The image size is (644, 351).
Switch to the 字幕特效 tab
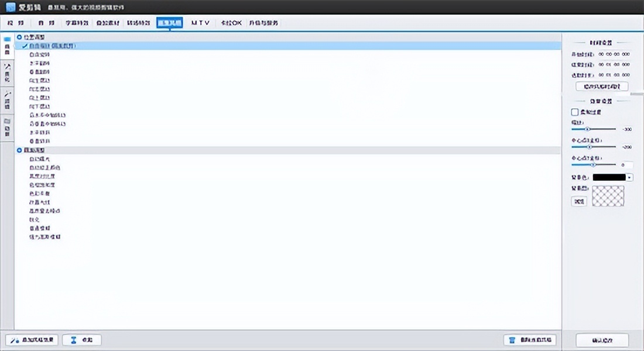(77, 23)
